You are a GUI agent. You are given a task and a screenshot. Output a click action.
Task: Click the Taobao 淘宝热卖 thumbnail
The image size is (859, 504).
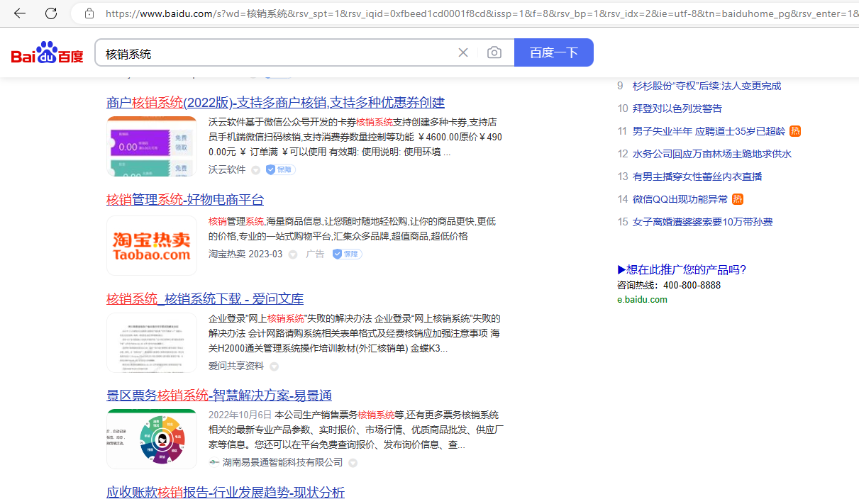tap(152, 245)
